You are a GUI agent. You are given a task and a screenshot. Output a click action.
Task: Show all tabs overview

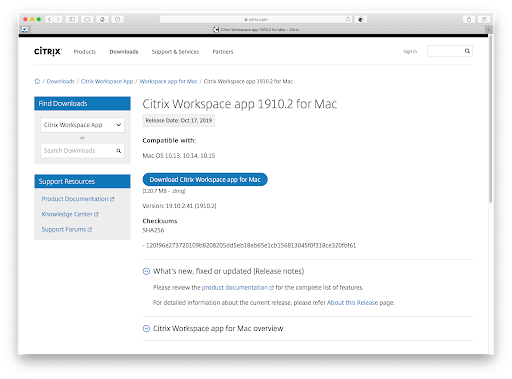click(x=484, y=19)
